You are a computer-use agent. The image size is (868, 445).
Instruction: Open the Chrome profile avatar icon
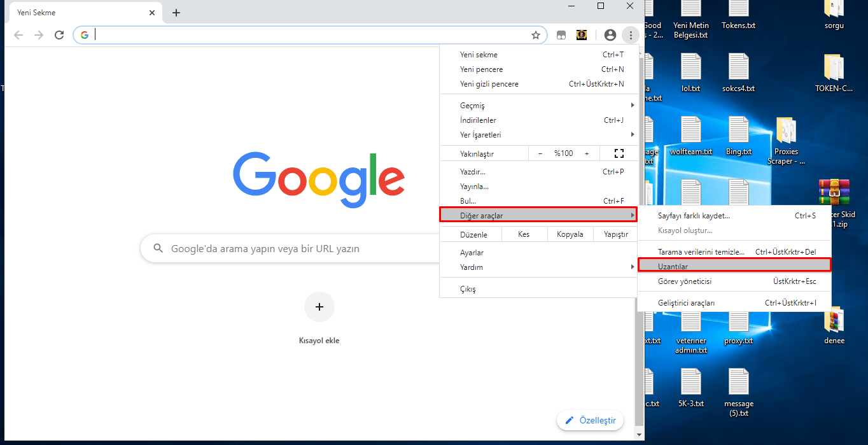[x=610, y=35]
